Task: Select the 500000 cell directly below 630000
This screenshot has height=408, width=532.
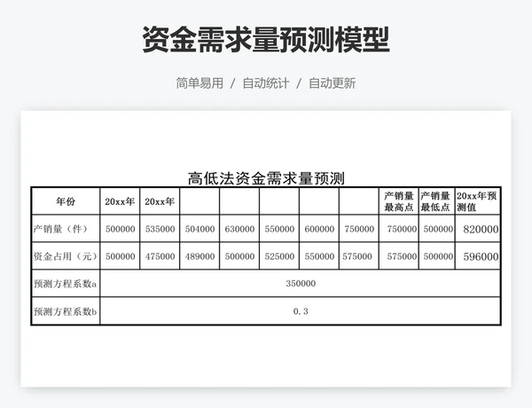Action: (239, 256)
